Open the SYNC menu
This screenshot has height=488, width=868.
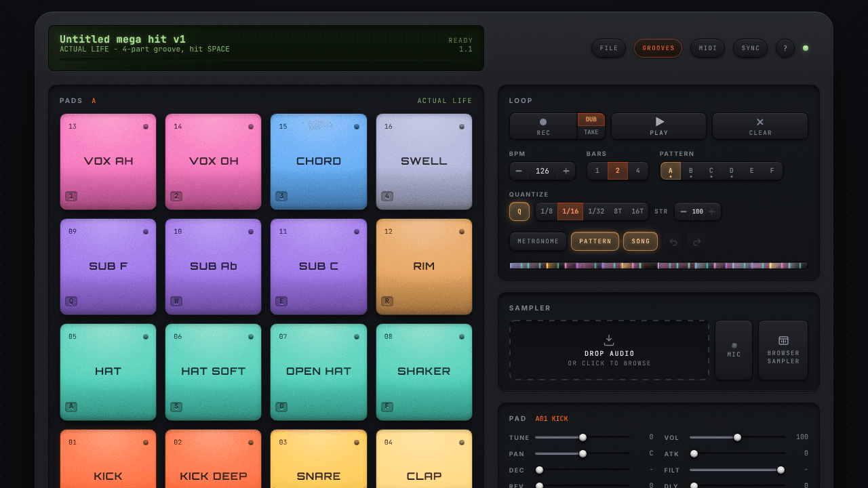(x=751, y=48)
